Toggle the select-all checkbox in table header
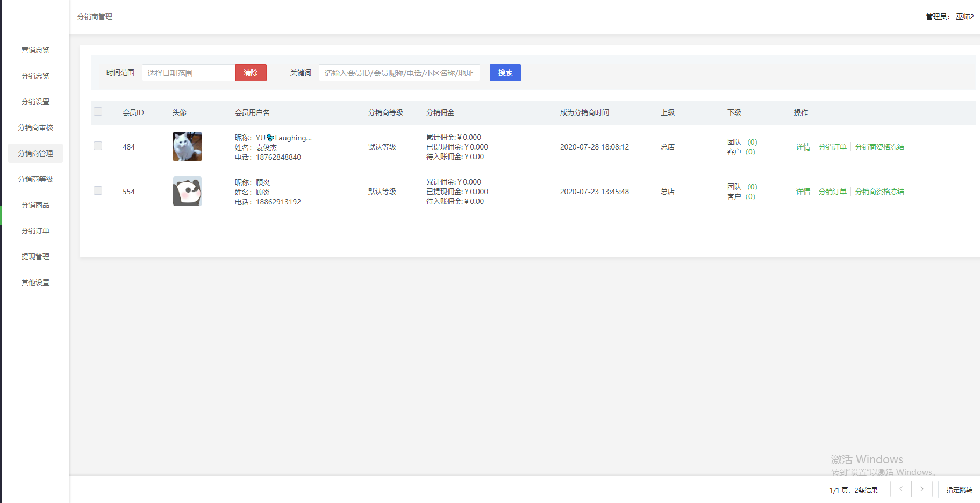Viewport: 980px width, 503px height. (98, 111)
